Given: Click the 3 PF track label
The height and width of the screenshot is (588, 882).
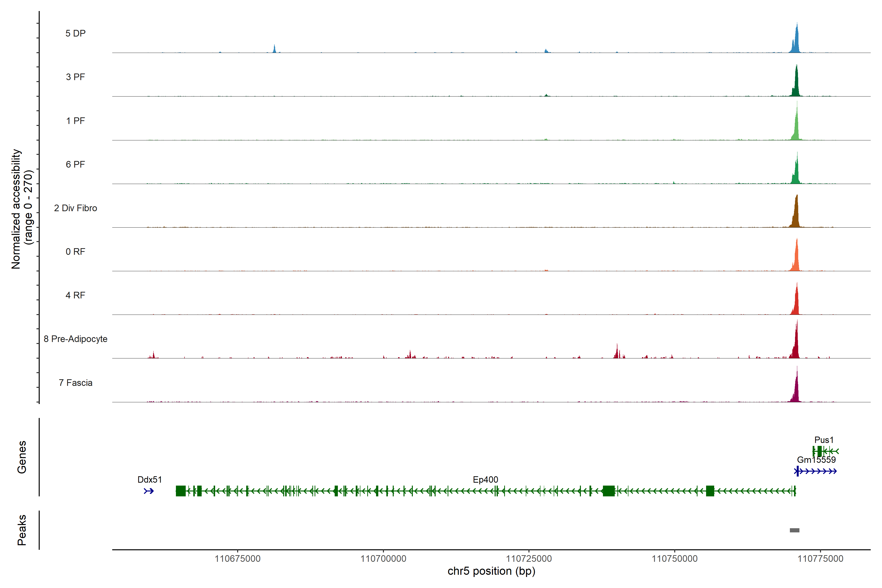Looking at the screenshot, I should (75, 77).
